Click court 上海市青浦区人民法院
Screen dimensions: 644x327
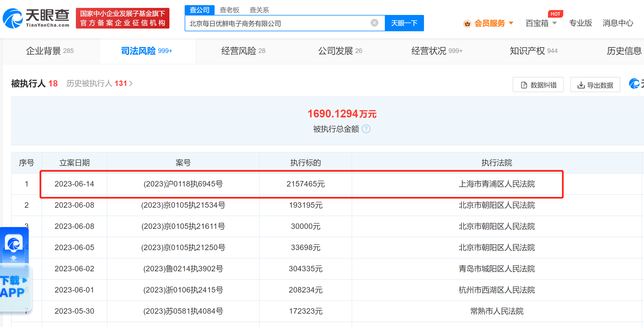point(497,184)
